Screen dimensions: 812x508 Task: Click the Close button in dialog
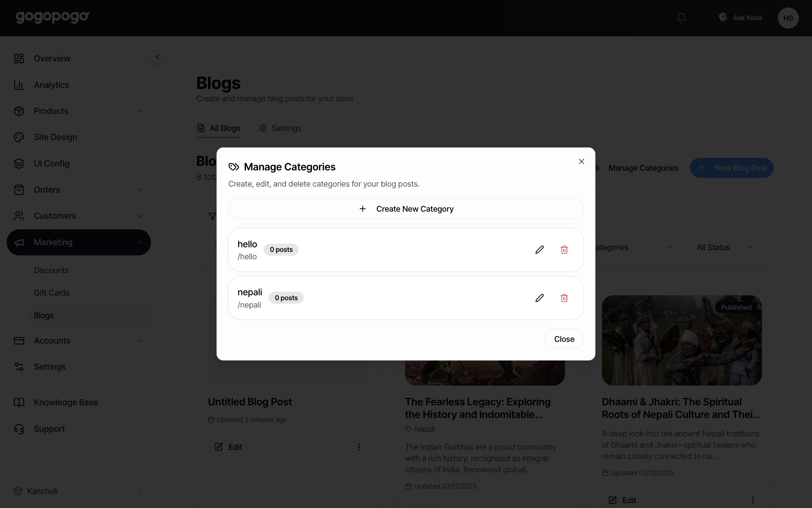pos(564,339)
